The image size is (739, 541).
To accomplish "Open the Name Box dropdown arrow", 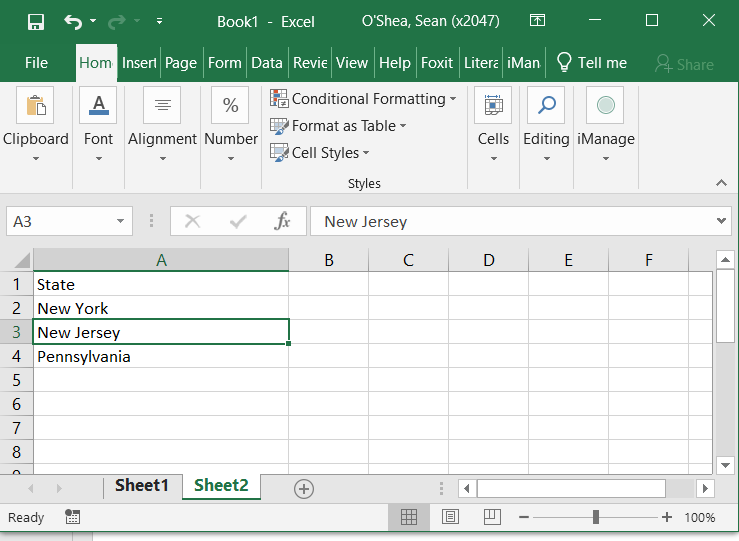I will (121, 221).
